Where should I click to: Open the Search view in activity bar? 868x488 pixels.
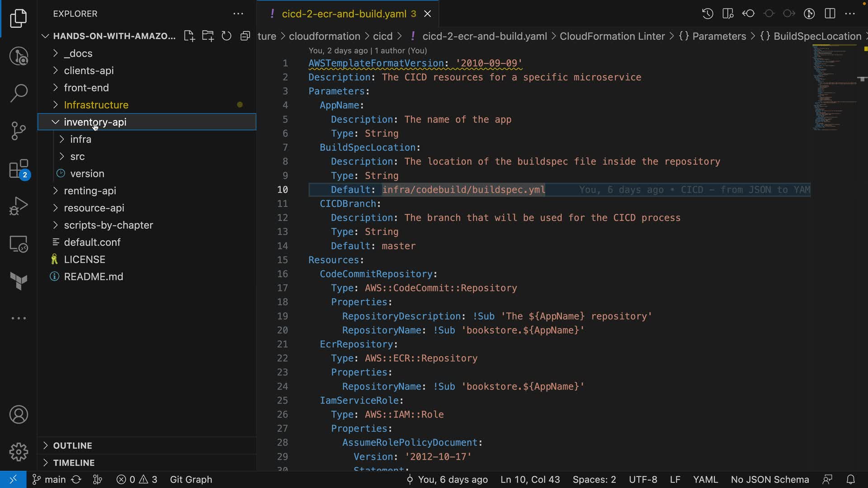click(19, 94)
